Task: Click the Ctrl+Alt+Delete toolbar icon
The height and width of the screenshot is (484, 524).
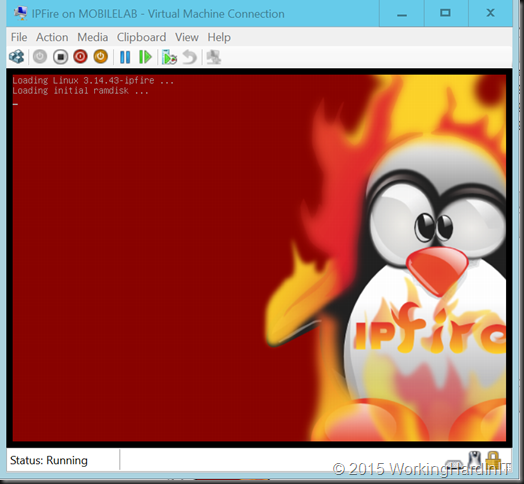Action: [17, 57]
